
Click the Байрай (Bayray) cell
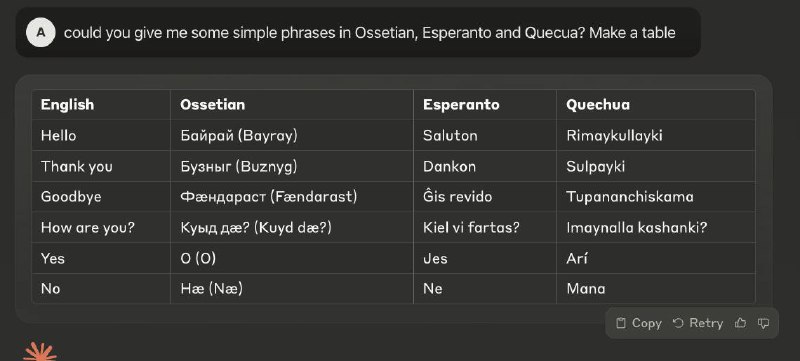(x=292, y=136)
